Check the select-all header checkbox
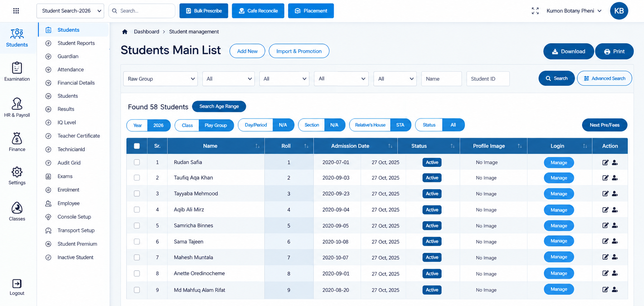The image size is (644, 306). (x=137, y=146)
